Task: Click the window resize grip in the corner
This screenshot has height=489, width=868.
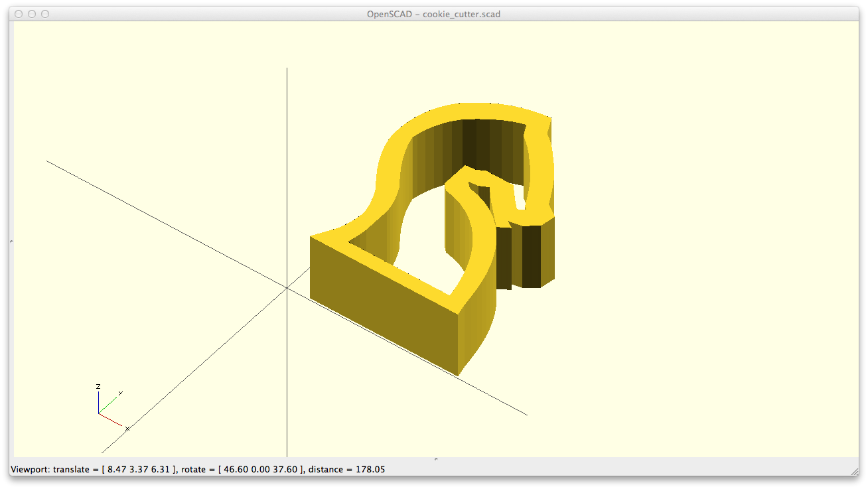Action: point(854,470)
